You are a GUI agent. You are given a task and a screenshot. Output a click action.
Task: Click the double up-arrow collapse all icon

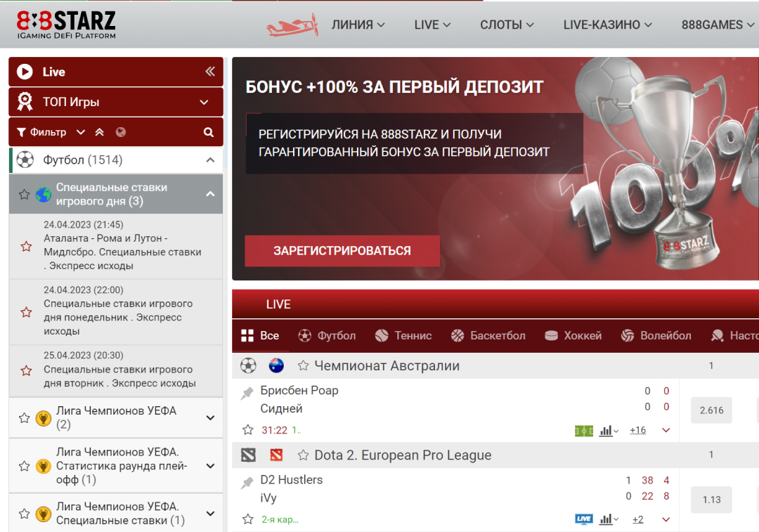click(x=99, y=132)
